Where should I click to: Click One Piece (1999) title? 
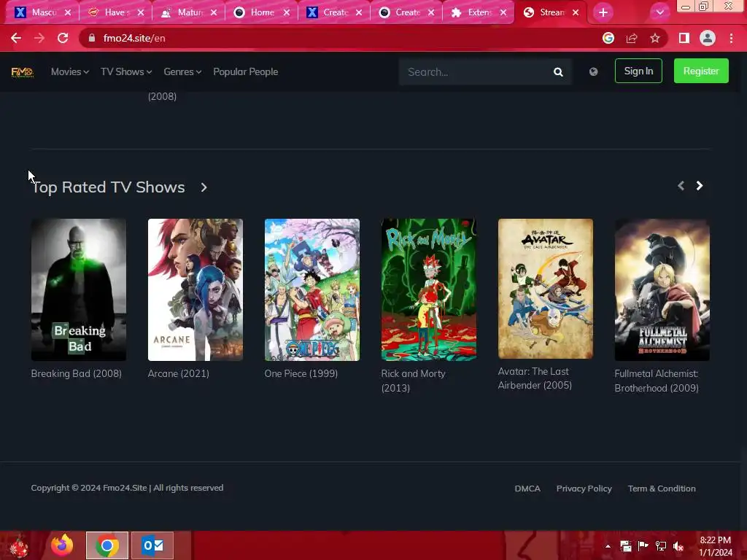[x=301, y=374]
